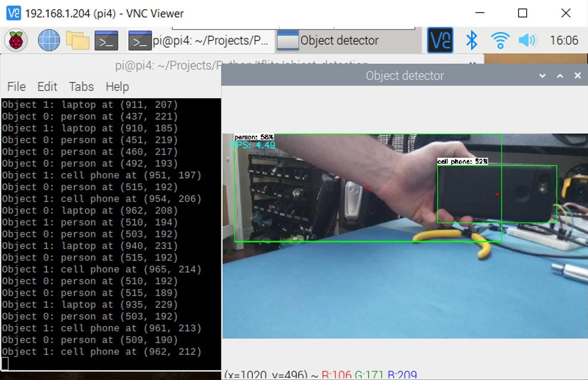Open the Edit menu

click(x=47, y=86)
